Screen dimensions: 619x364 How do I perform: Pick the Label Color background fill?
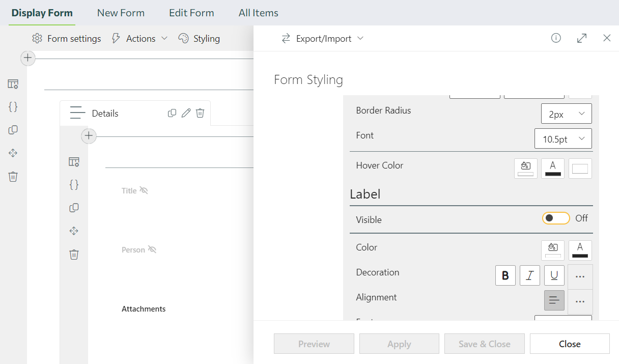point(553,250)
